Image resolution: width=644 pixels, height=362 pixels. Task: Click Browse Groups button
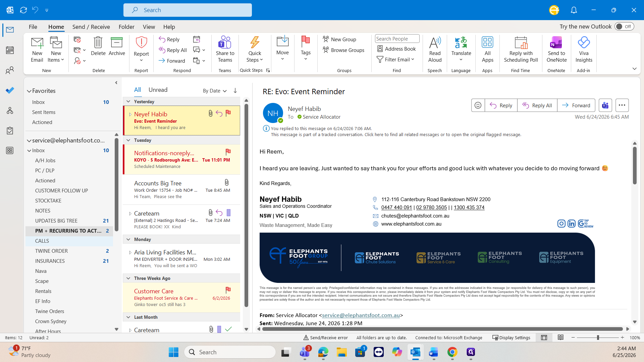point(343,50)
